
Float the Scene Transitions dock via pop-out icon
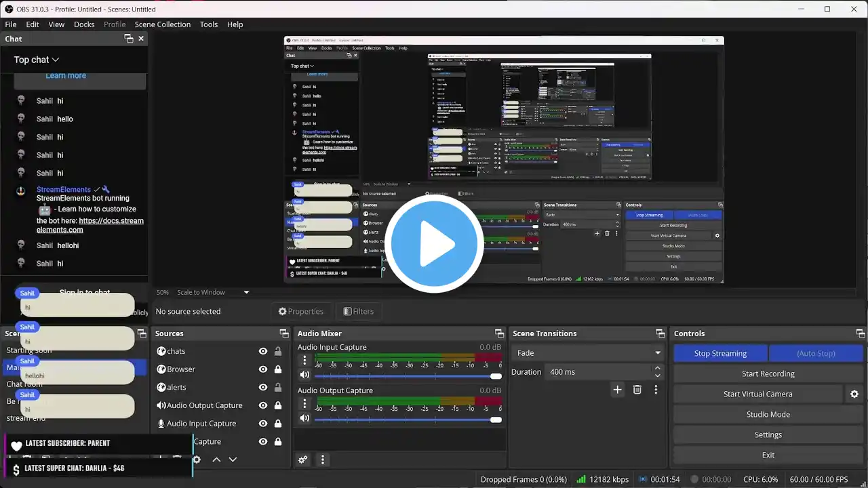pyautogui.click(x=660, y=333)
